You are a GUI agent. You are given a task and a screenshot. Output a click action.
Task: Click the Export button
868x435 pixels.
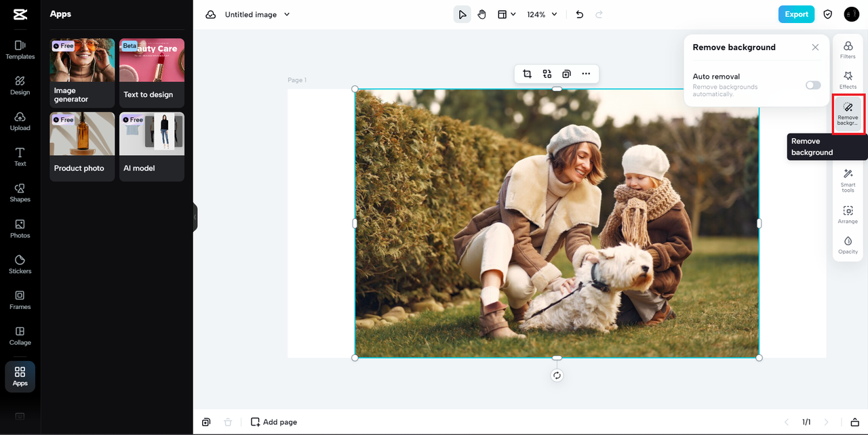(x=796, y=14)
